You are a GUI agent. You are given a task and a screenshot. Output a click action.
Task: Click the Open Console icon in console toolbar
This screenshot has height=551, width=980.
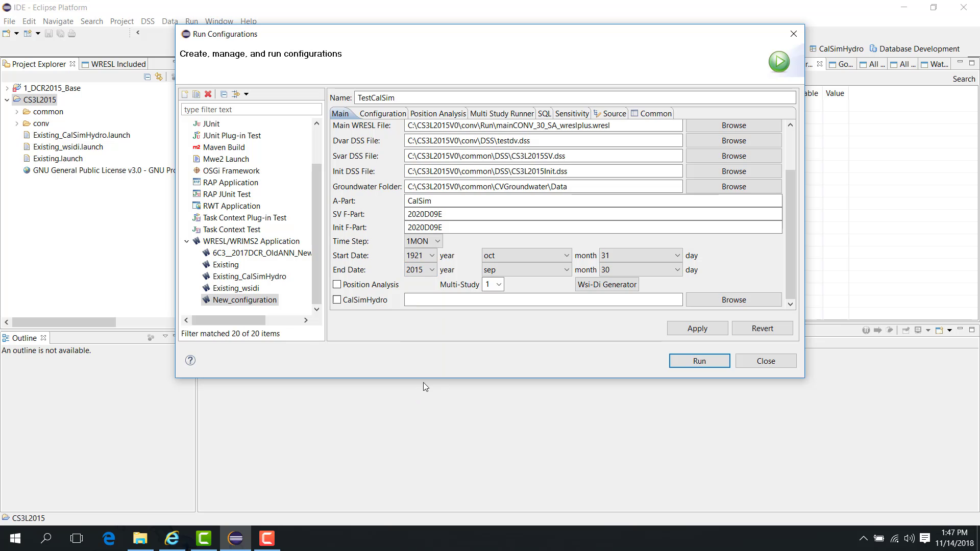(x=939, y=330)
